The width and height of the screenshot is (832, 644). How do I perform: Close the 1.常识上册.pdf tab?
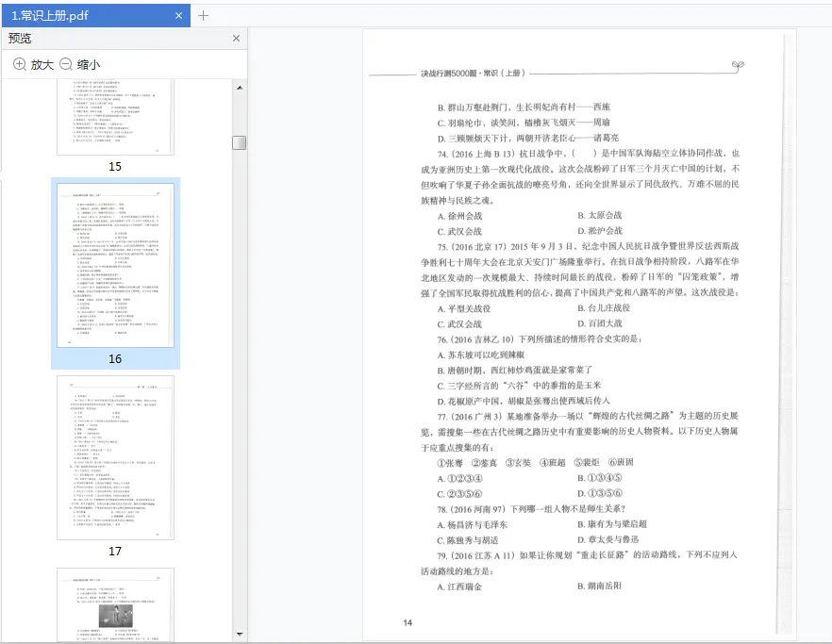point(179,16)
